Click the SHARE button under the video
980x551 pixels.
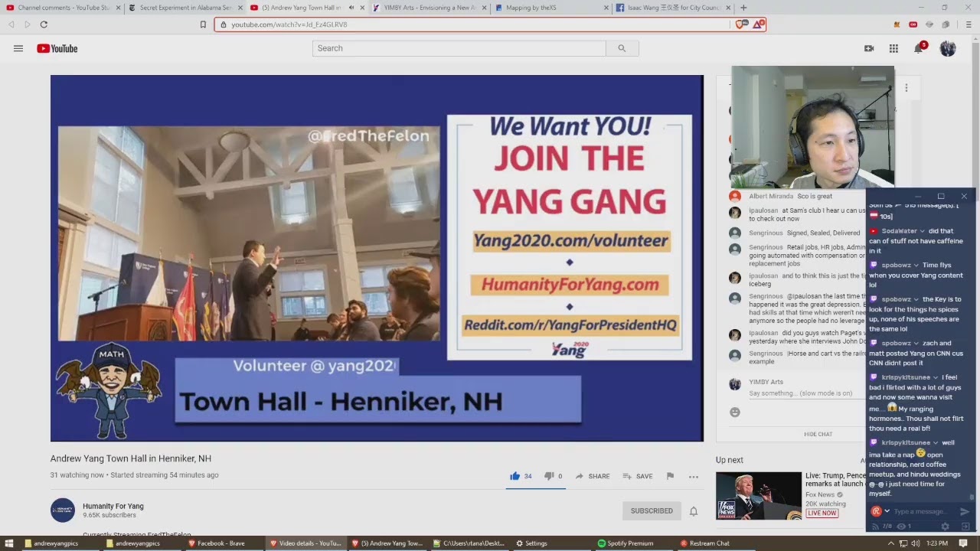click(593, 476)
